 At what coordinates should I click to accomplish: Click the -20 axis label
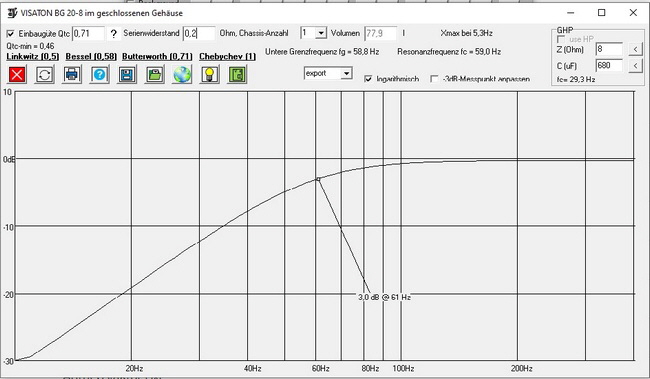pyautogui.click(x=8, y=295)
